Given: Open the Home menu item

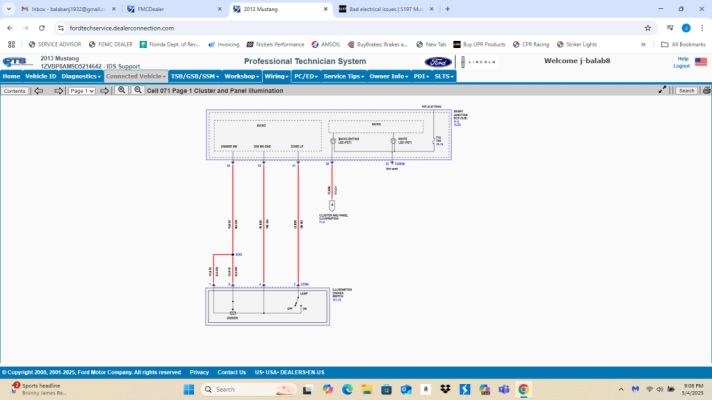Looking at the screenshot, I should [11, 76].
